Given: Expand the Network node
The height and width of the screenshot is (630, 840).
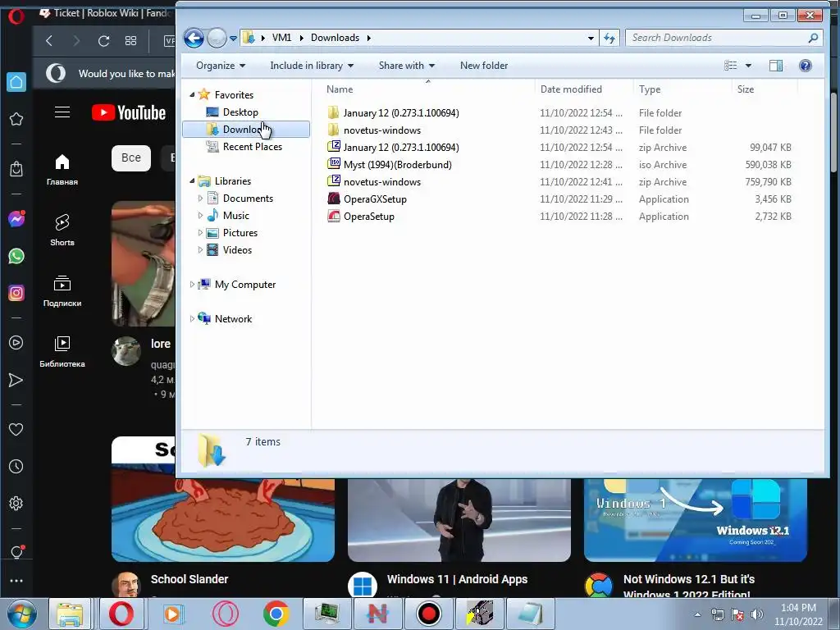Looking at the screenshot, I should tap(192, 319).
